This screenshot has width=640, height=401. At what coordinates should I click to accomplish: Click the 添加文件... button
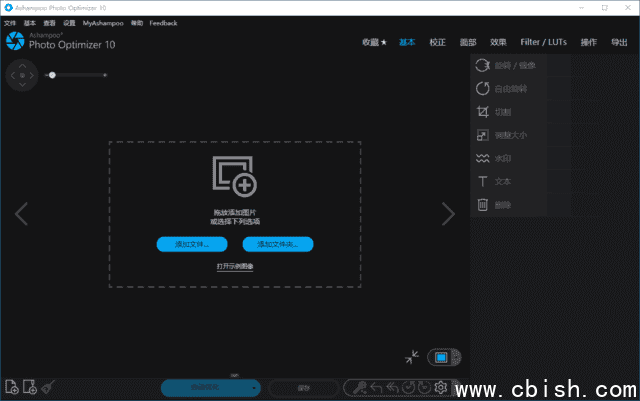click(192, 244)
